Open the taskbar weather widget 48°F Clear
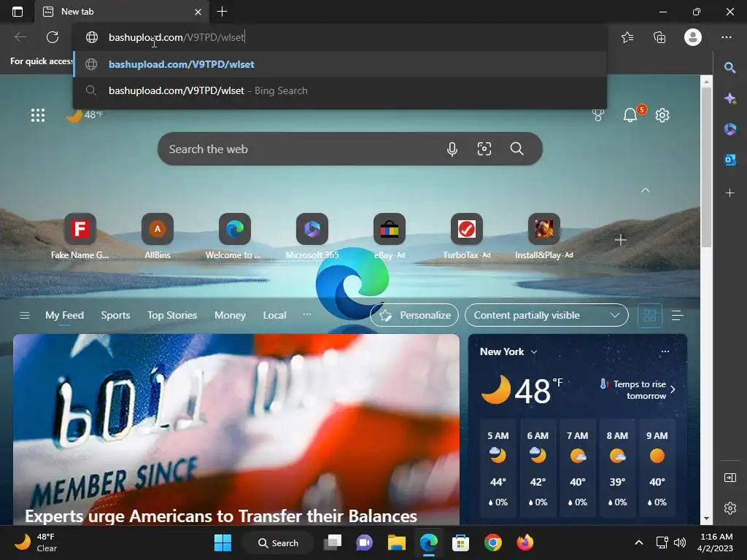This screenshot has height=560, width=747. pyautogui.click(x=36, y=542)
